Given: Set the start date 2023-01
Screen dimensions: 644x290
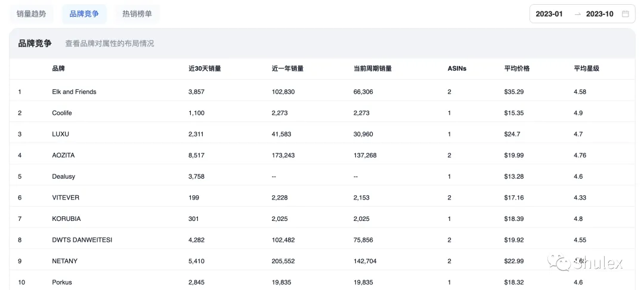Looking at the screenshot, I should (549, 14).
